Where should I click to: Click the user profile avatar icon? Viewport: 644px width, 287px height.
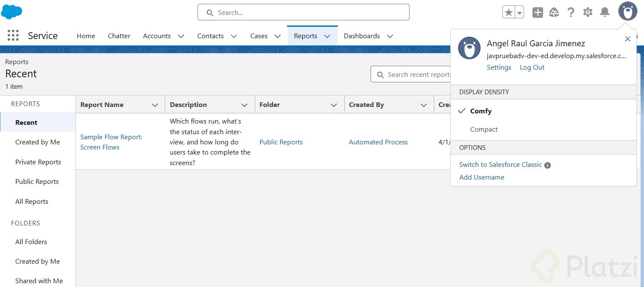tap(627, 11)
